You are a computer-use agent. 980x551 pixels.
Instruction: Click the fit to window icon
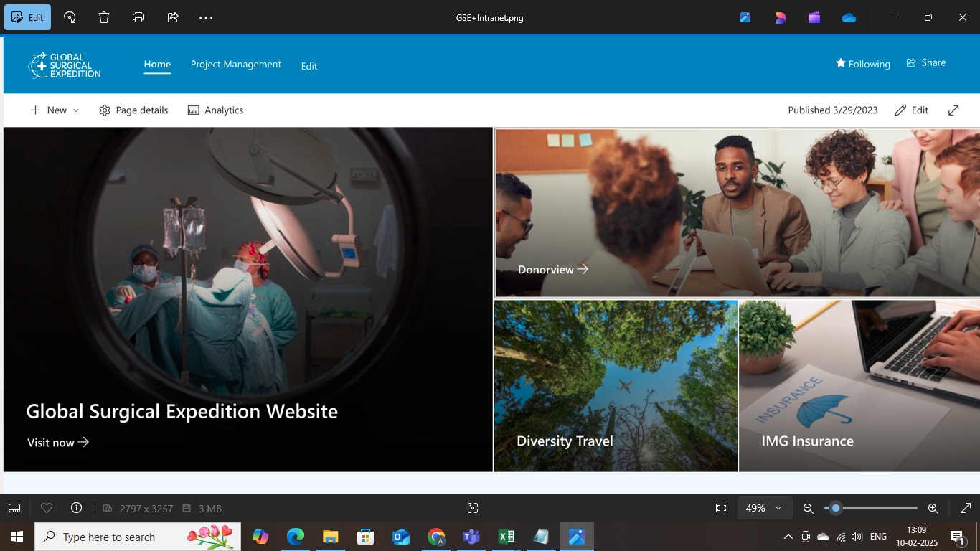click(722, 508)
